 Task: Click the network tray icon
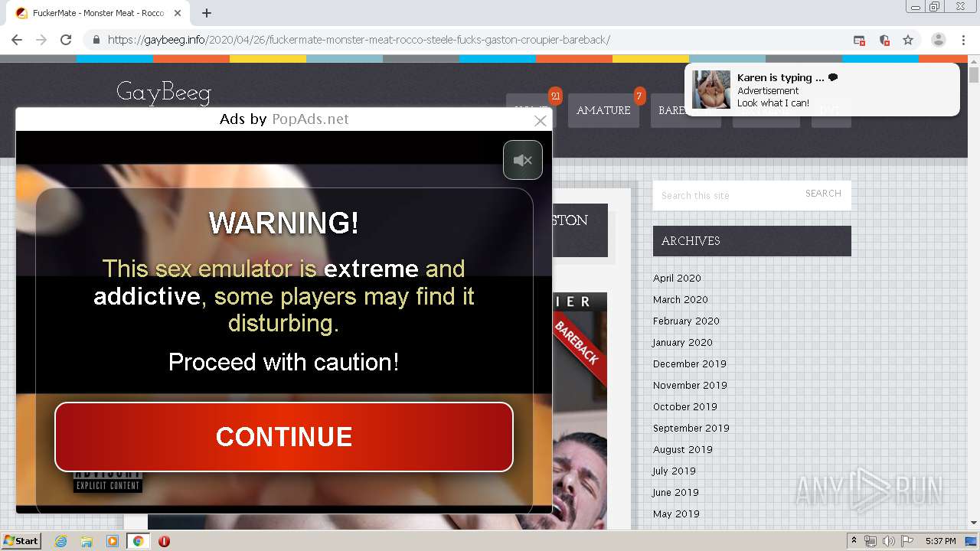click(x=871, y=541)
